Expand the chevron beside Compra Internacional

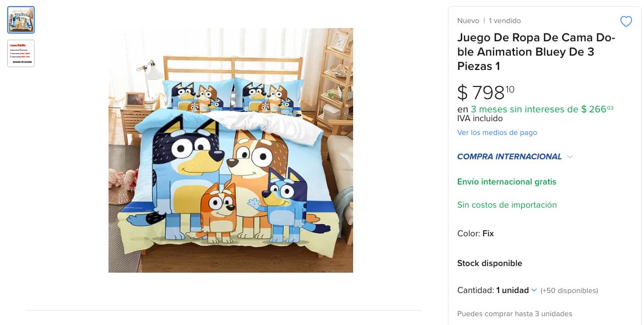pyautogui.click(x=570, y=157)
